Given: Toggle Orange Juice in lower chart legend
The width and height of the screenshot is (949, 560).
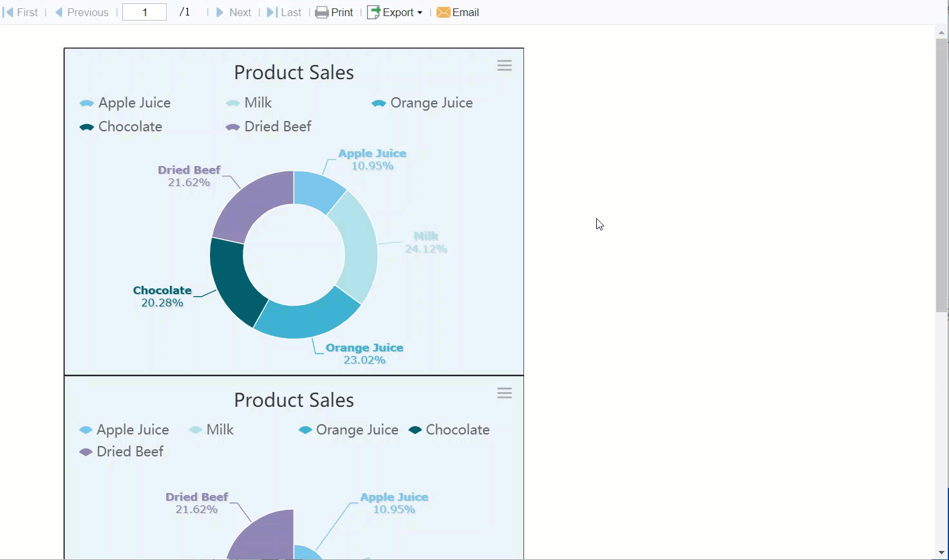Looking at the screenshot, I should coord(348,430).
